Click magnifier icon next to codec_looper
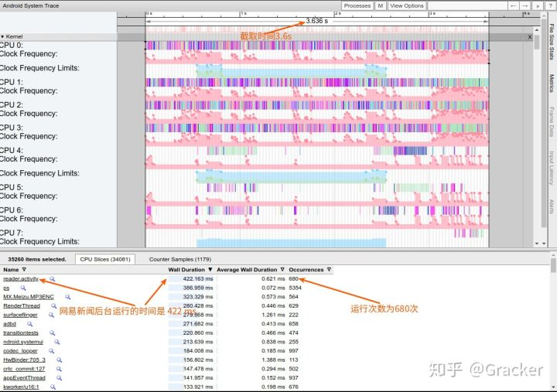Image resolution: width=557 pixels, height=392 pixels. 51,351
